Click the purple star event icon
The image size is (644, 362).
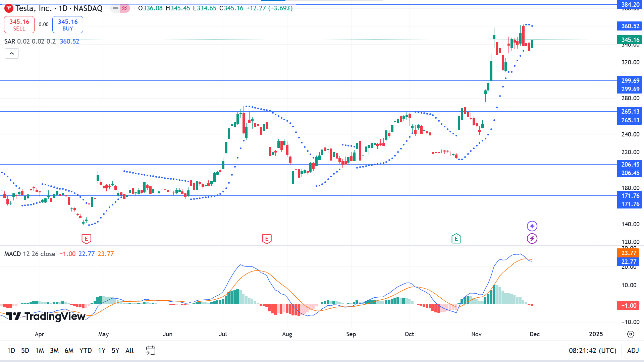click(x=532, y=226)
